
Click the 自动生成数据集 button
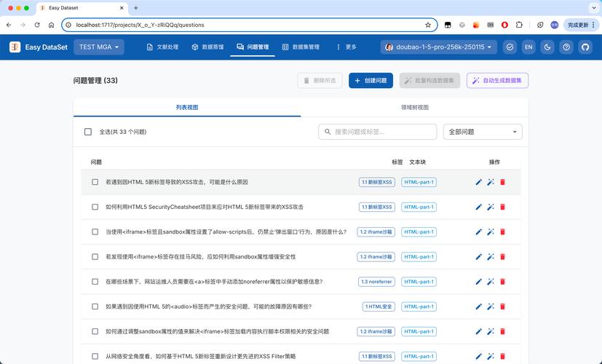(x=498, y=81)
